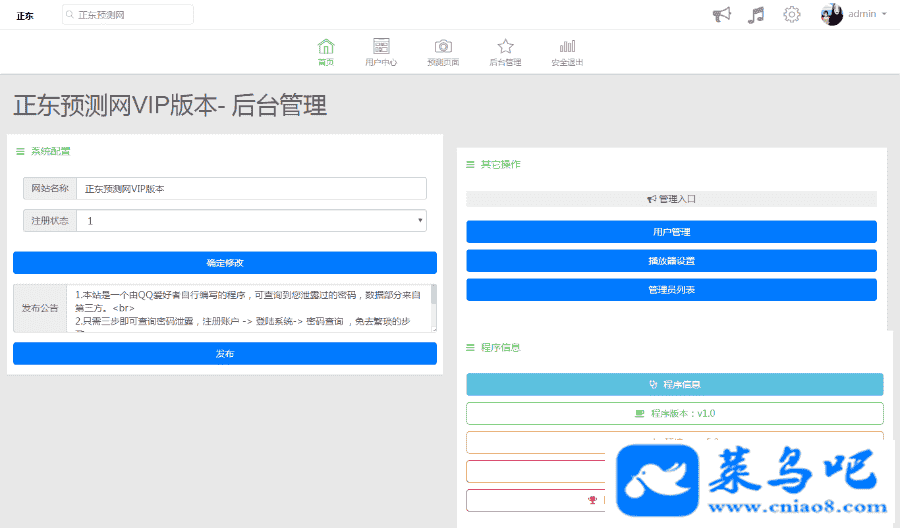
Task: Open the settings gear icon
Action: click(792, 14)
